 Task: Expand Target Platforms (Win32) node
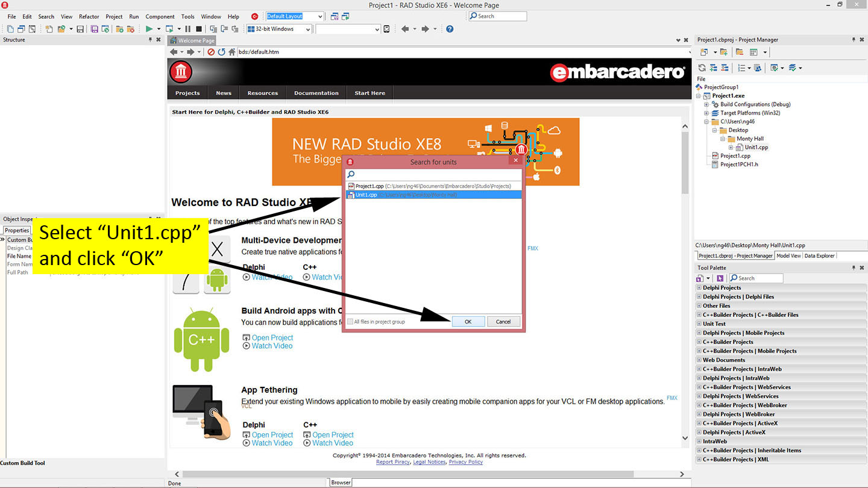(706, 113)
